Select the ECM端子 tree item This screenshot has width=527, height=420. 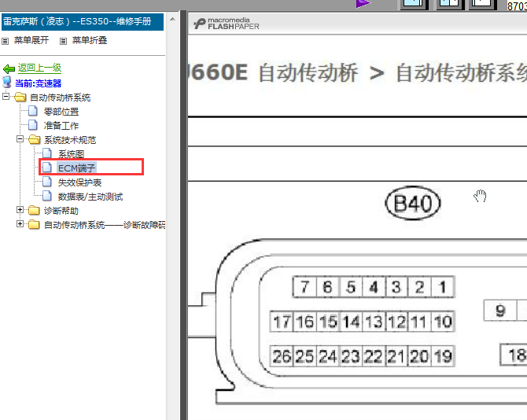[x=76, y=168]
